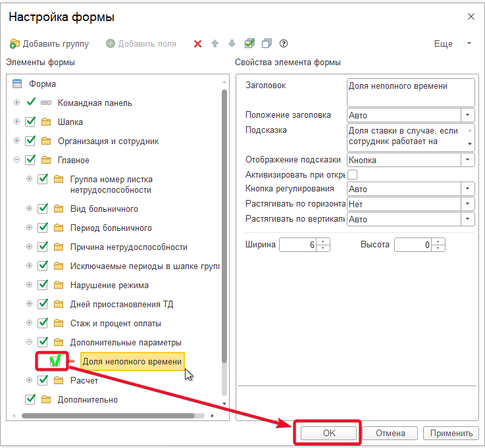Expand the Организация и сотрудник node
This screenshot has height=448, width=485.
coord(16,141)
